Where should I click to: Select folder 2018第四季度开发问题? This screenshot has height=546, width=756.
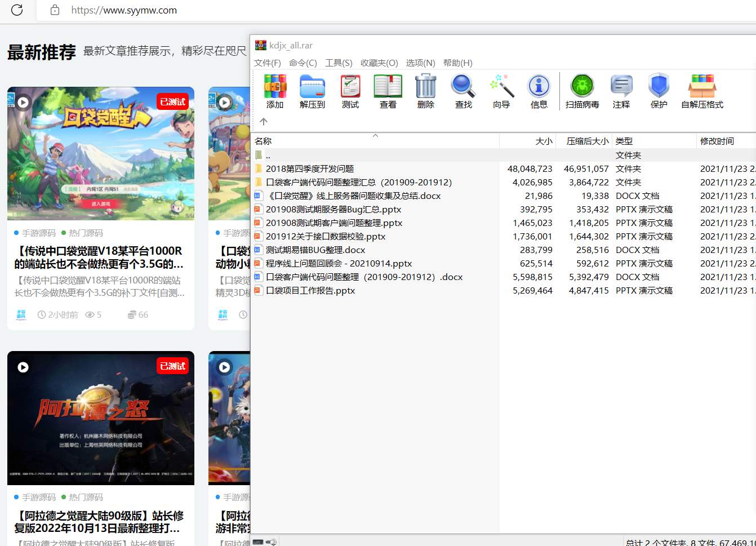point(310,168)
